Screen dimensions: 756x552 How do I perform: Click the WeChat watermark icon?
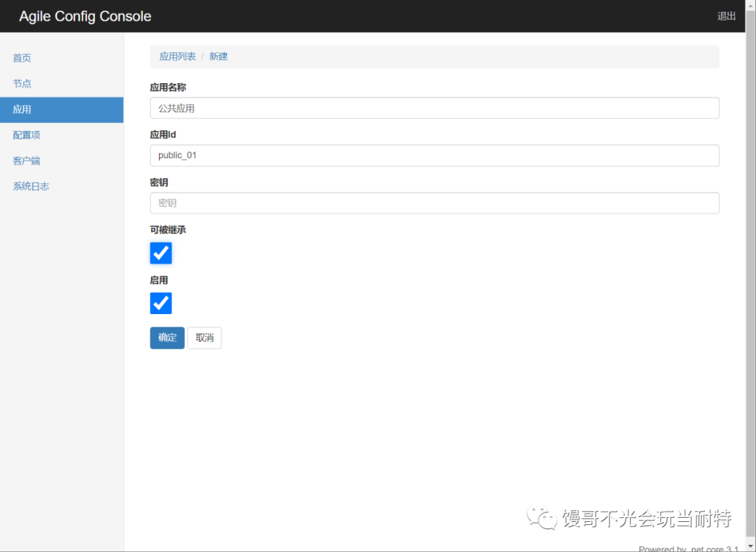point(542,517)
